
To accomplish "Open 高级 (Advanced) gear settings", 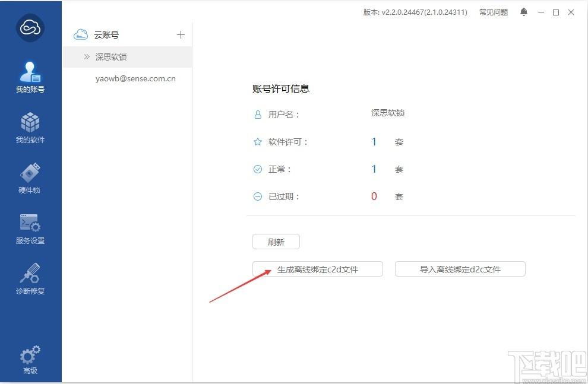I will [30, 360].
